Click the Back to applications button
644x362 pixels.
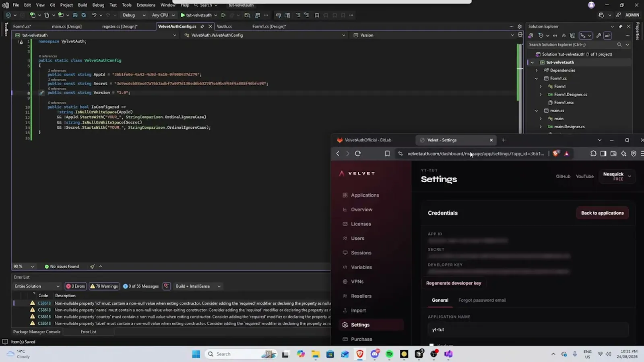(x=602, y=213)
